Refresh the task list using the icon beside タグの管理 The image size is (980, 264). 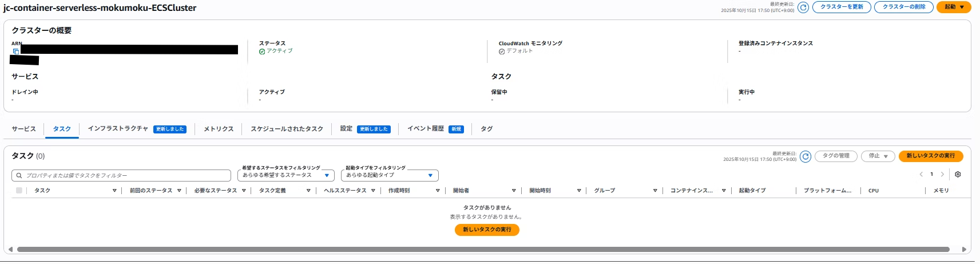[806, 156]
